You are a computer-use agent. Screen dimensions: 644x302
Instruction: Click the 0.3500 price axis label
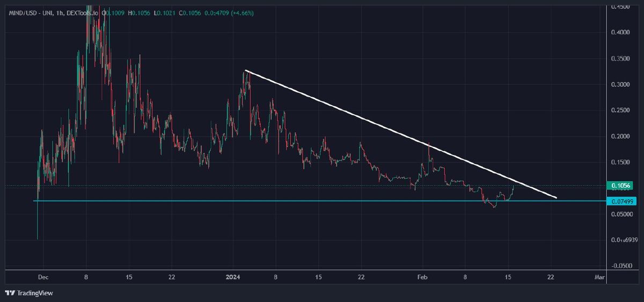(622, 58)
